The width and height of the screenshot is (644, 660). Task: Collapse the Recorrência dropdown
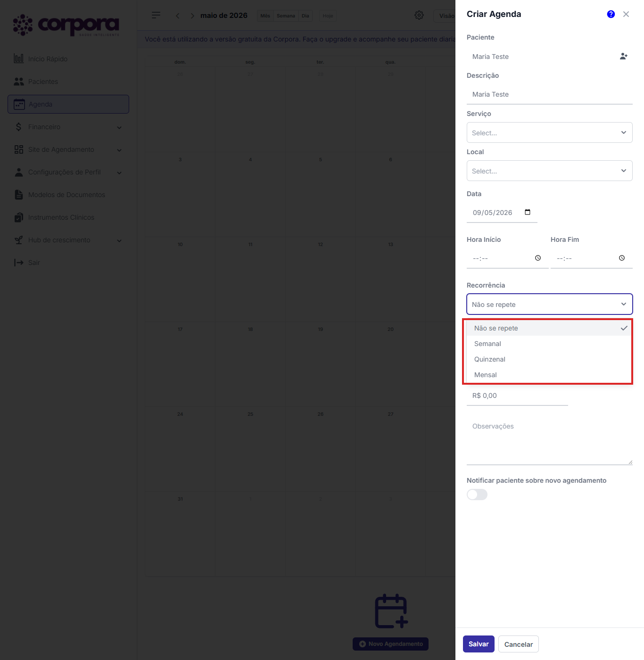pos(550,304)
